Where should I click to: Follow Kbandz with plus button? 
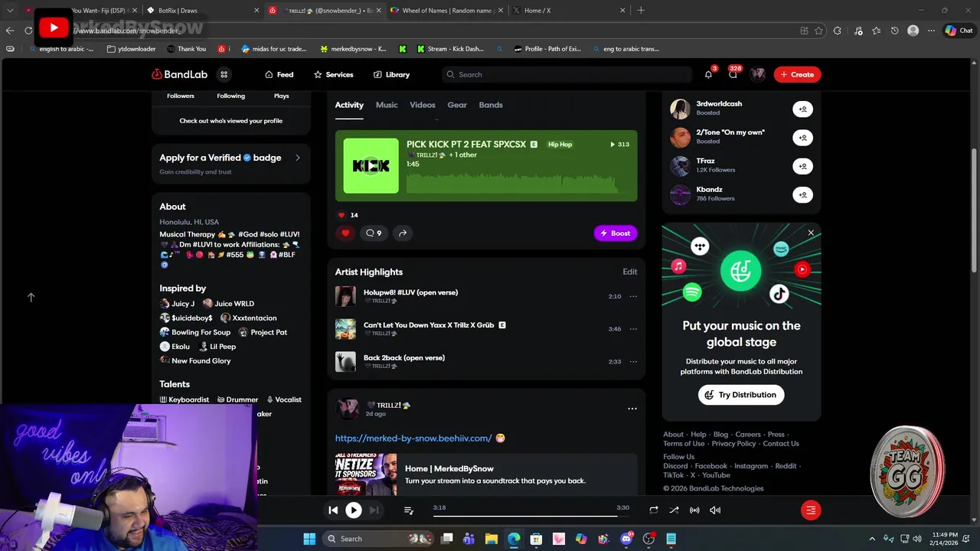coord(802,194)
